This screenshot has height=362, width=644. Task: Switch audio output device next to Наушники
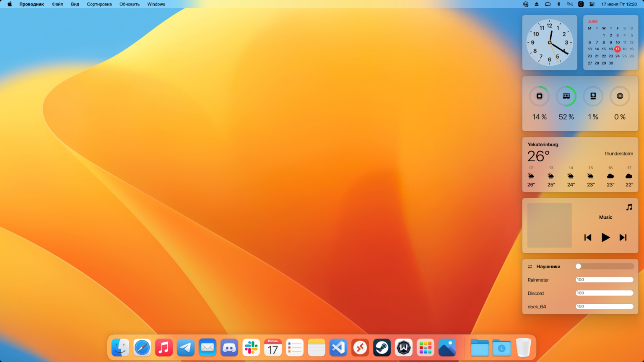(530, 267)
